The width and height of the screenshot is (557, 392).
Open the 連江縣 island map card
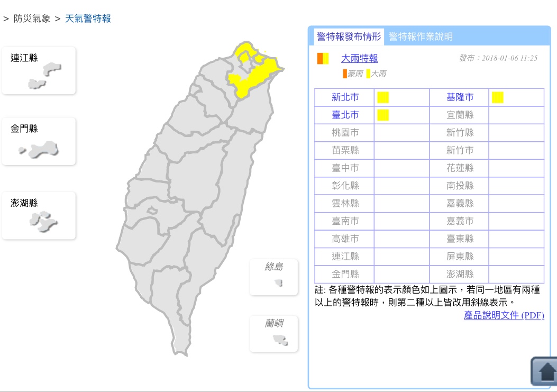(39, 70)
